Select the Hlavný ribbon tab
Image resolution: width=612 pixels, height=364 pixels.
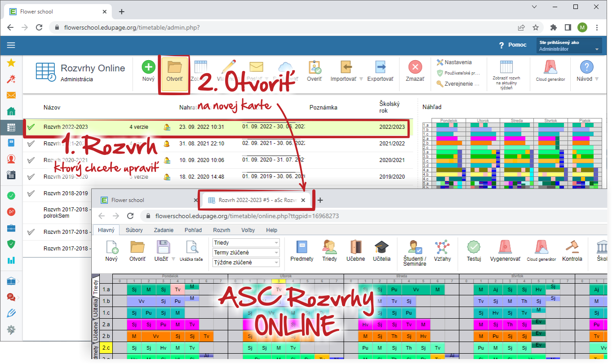[106, 230]
